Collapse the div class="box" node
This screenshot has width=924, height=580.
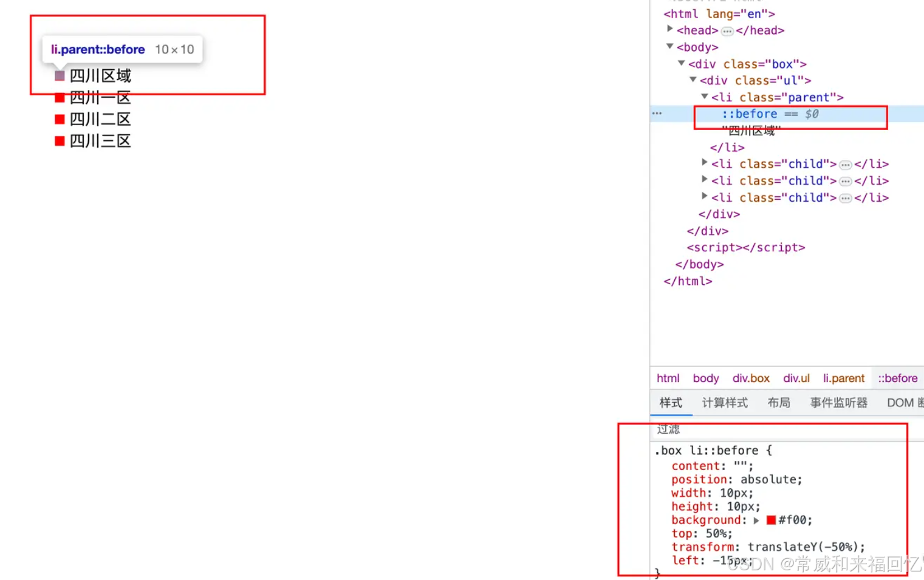pos(681,63)
